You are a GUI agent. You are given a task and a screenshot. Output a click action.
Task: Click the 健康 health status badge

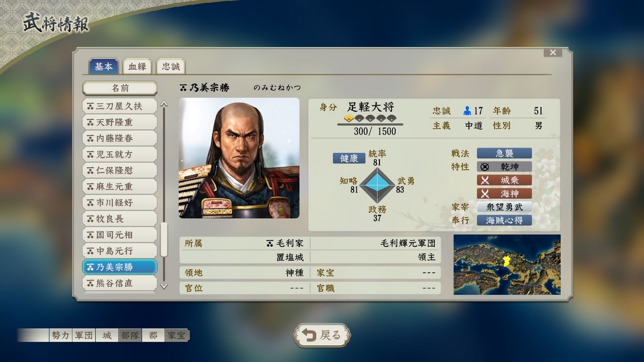349,158
